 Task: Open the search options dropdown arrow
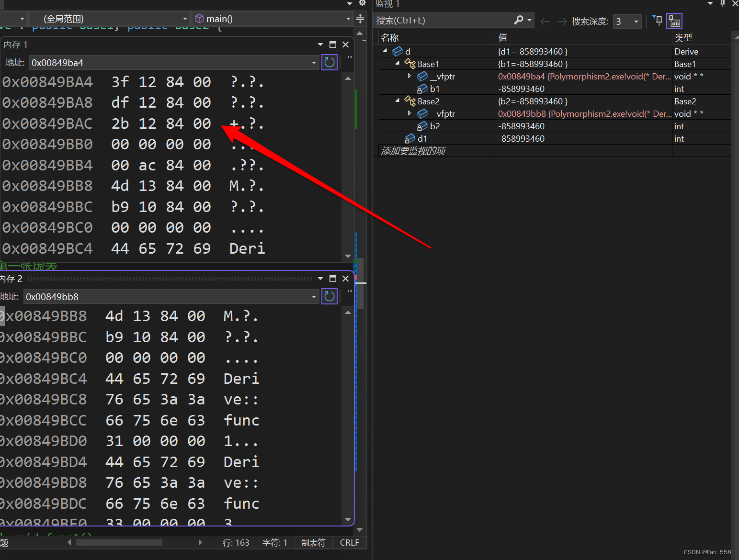click(530, 20)
